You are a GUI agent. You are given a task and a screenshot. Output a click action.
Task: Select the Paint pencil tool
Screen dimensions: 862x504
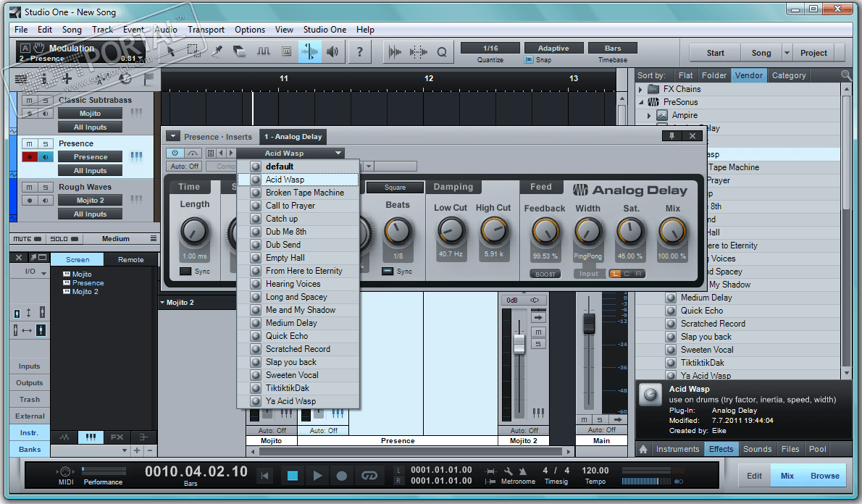(217, 51)
